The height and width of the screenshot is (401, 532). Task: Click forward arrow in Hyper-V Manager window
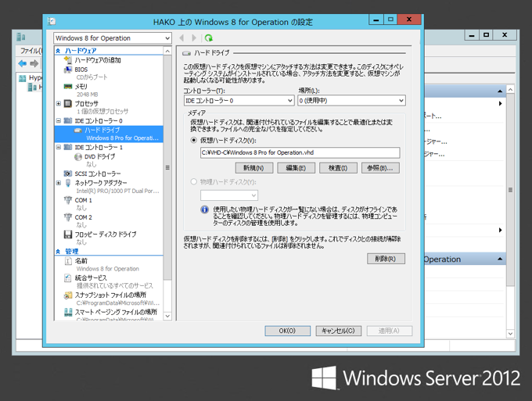pos(34,63)
